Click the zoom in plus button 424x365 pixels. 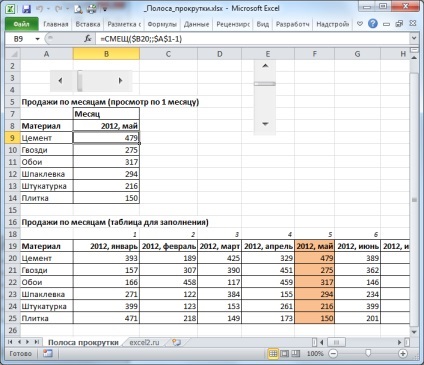[403, 354]
